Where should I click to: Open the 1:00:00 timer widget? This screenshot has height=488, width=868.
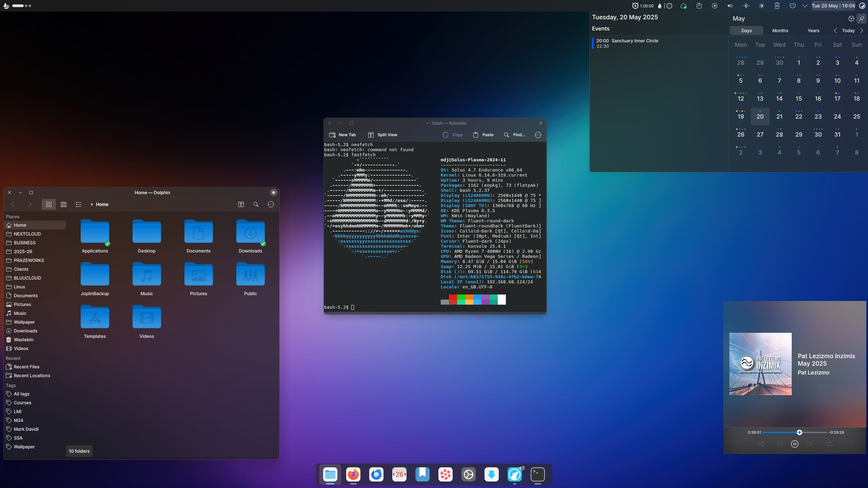click(643, 6)
